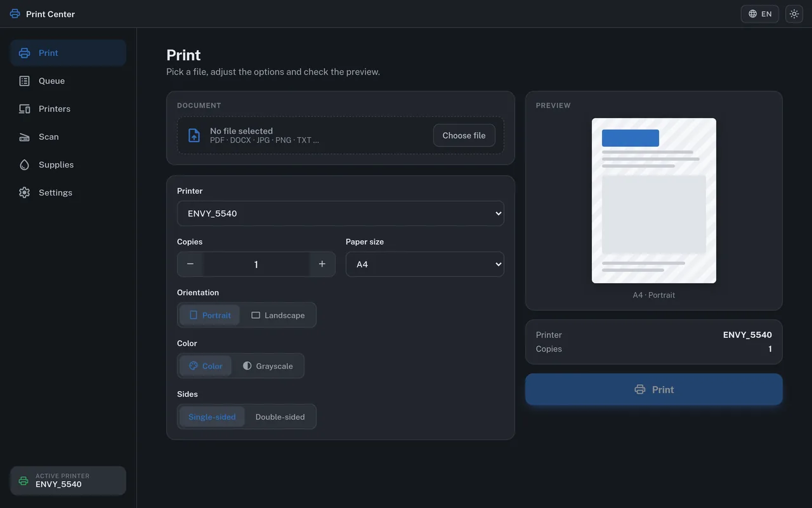This screenshot has height=508, width=812.
Task: Select Double-sided printing
Action: tap(280, 417)
